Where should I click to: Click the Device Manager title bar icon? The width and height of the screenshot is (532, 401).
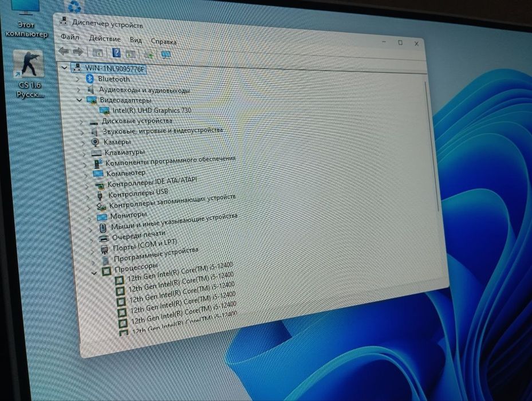coord(64,21)
